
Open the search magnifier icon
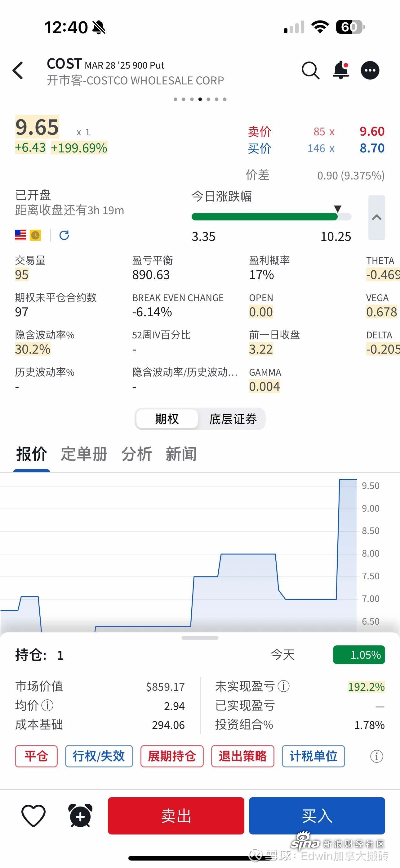310,70
